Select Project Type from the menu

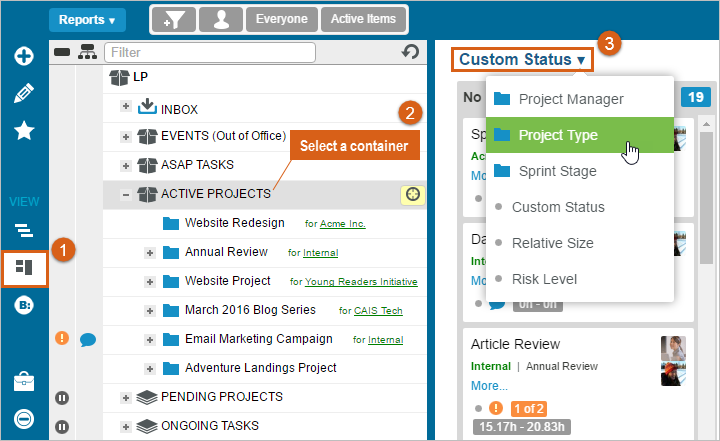point(558,135)
